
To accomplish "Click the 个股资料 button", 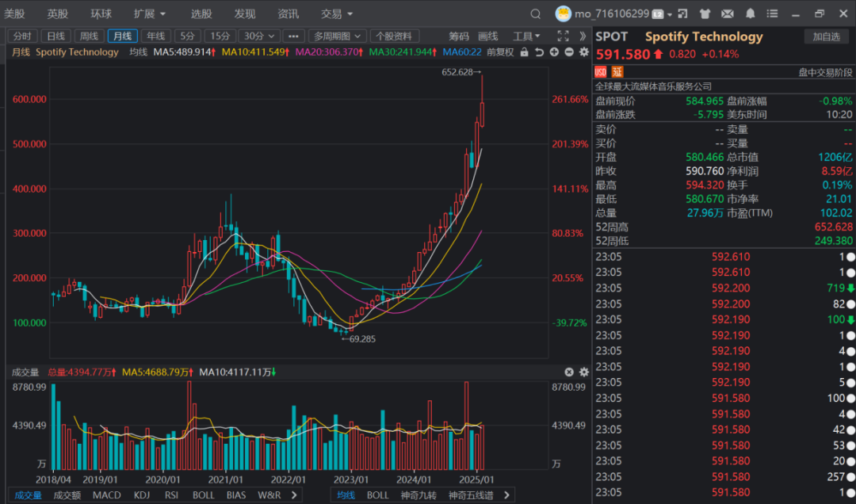I will 394,36.
